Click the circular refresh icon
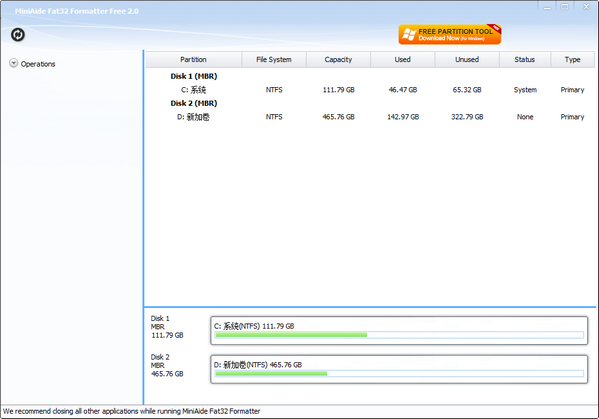599x419 pixels. tap(18, 34)
